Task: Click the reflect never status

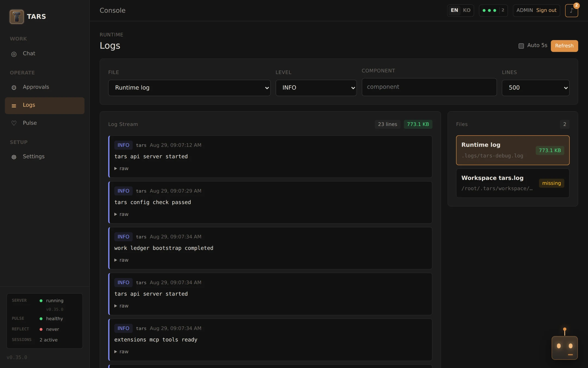Action: 53,329
